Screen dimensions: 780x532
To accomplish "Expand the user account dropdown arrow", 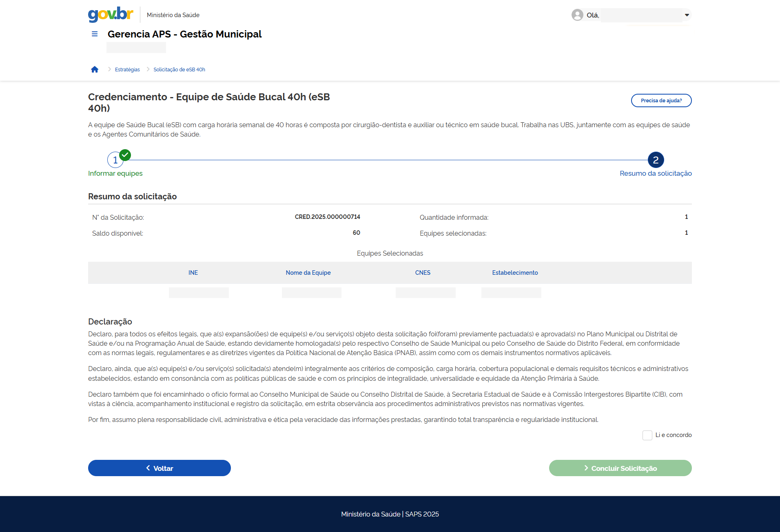I will coord(687,15).
